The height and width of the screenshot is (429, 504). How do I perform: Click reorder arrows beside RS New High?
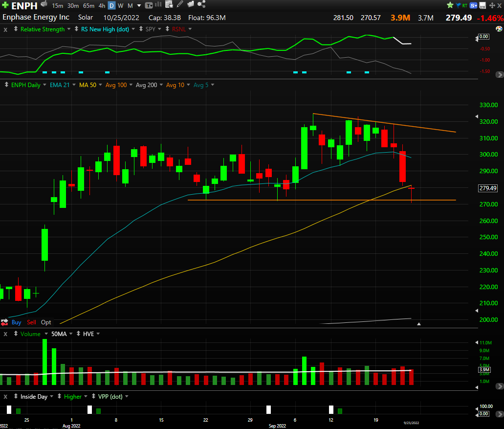pos(76,29)
